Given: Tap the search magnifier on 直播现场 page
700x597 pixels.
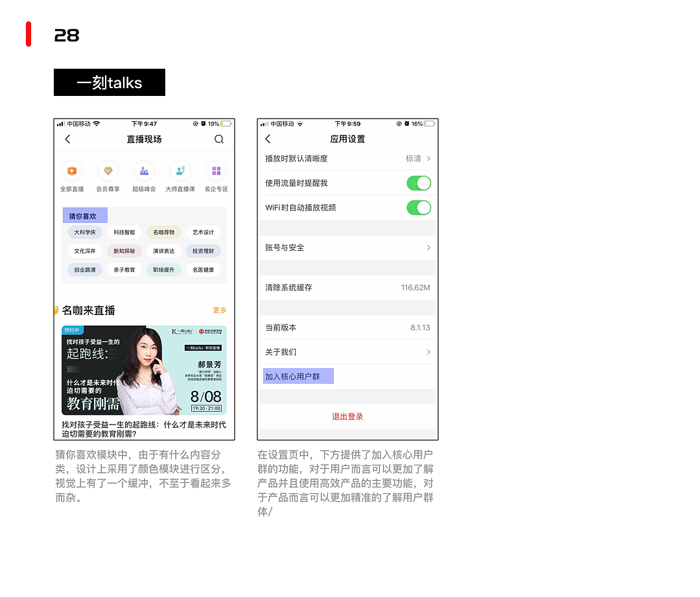Looking at the screenshot, I should point(218,139).
